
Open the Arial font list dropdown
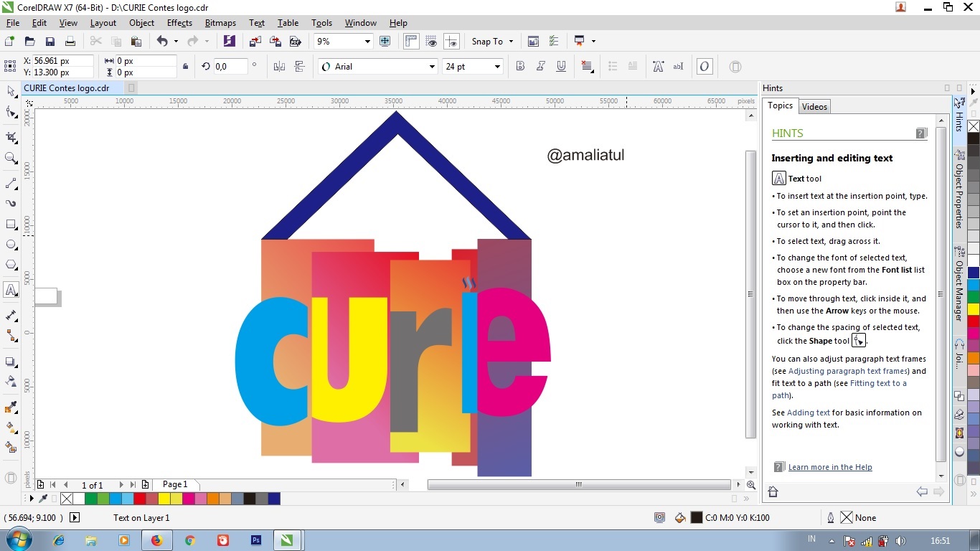pos(432,67)
